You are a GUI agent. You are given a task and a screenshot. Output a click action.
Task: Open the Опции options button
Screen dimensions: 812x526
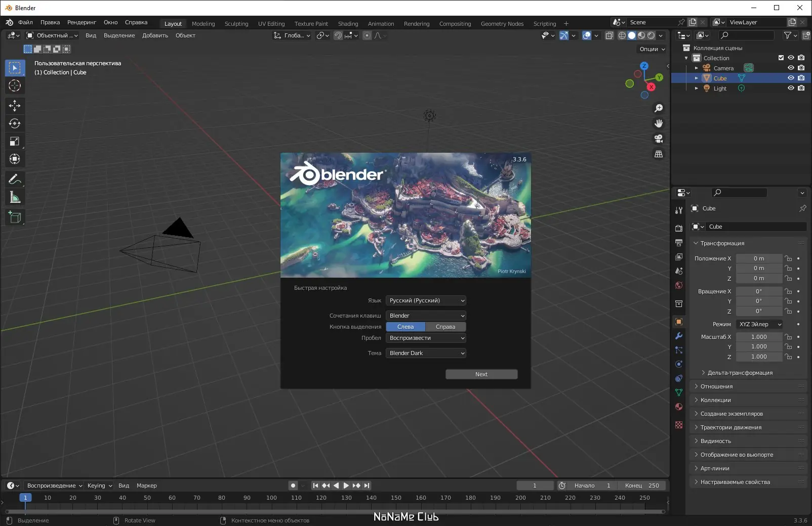(x=652, y=49)
